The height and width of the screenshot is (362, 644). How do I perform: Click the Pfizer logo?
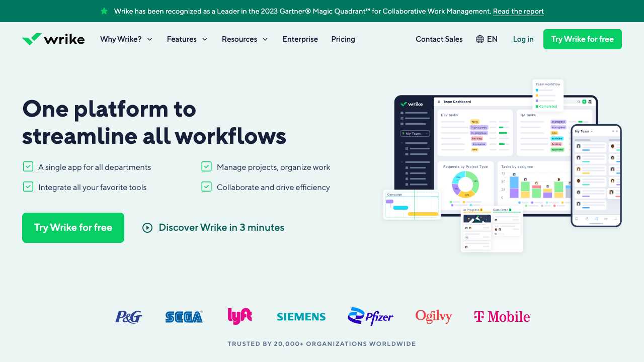coord(370,316)
